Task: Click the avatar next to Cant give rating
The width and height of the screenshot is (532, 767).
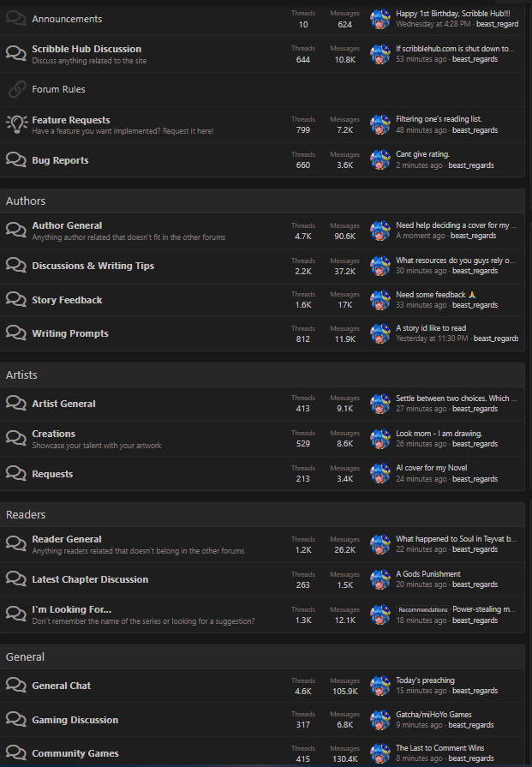Action: click(x=380, y=160)
